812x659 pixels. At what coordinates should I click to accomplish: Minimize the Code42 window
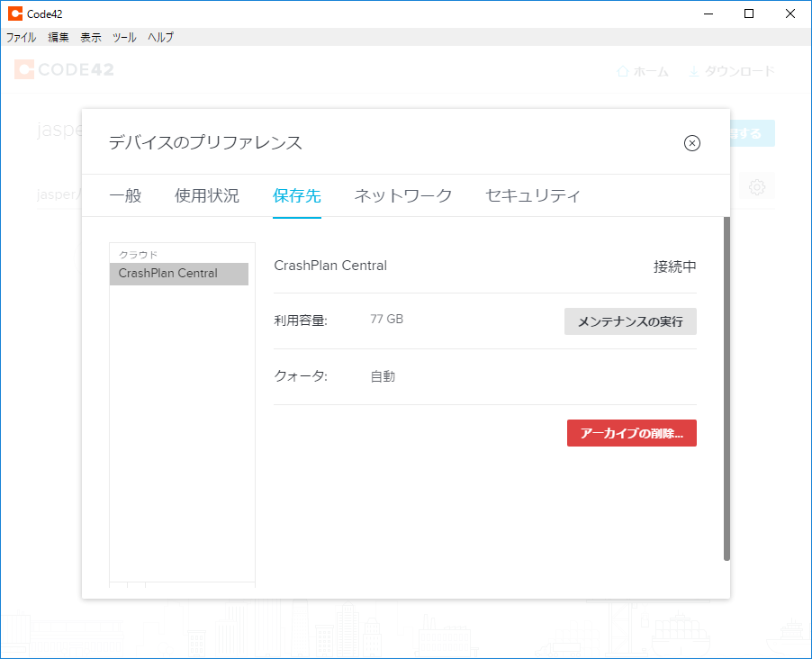pyautogui.click(x=708, y=14)
